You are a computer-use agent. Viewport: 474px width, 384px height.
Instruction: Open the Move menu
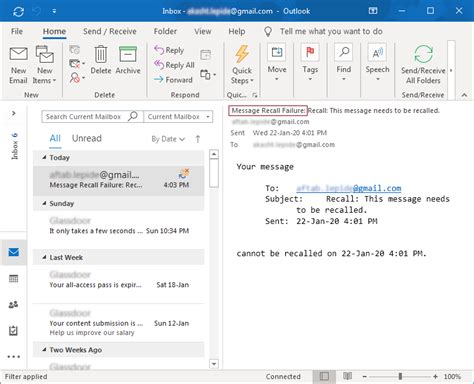tap(277, 63)
